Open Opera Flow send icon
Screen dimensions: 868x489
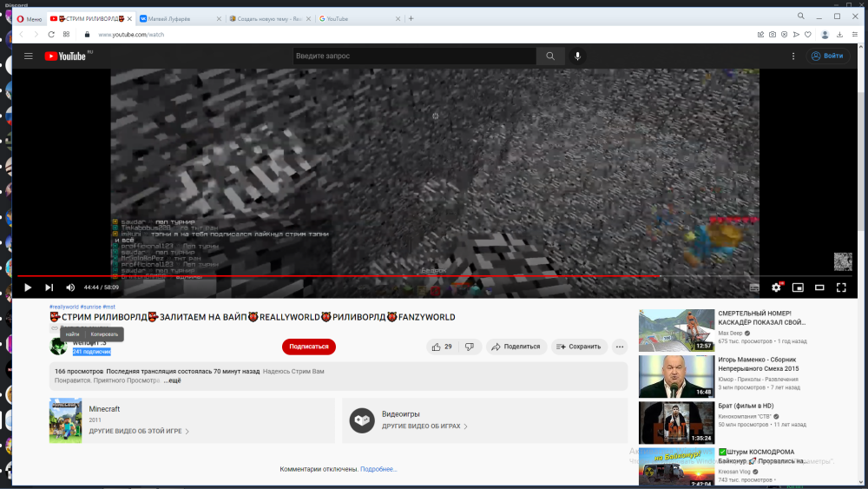coord(796,35)
